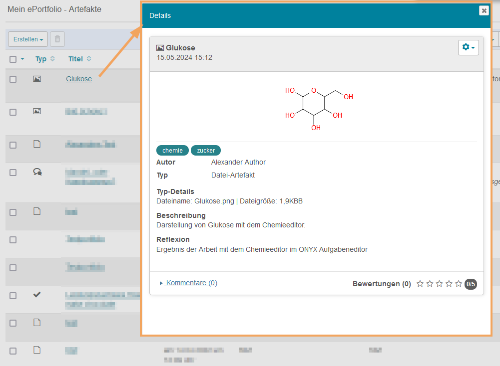Click the file icon in last row
This screenshot has width=500, height=366.
tap(37, 350)
